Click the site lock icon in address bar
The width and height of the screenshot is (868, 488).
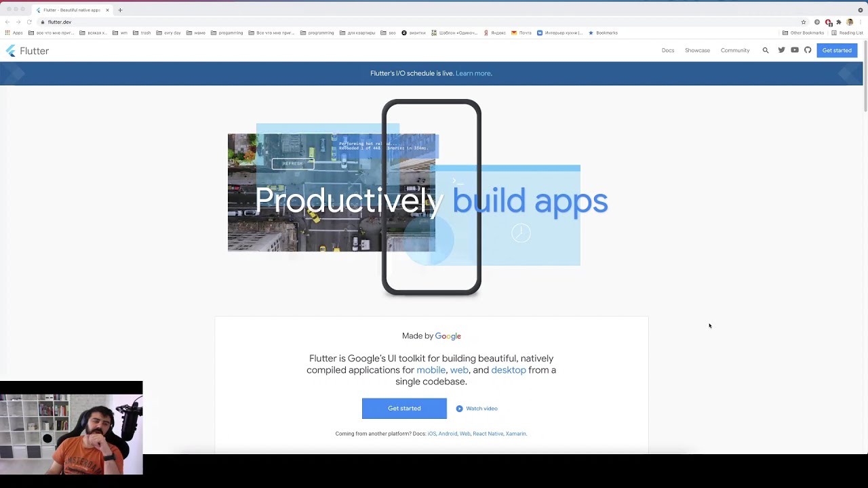[x=42, y=22]
